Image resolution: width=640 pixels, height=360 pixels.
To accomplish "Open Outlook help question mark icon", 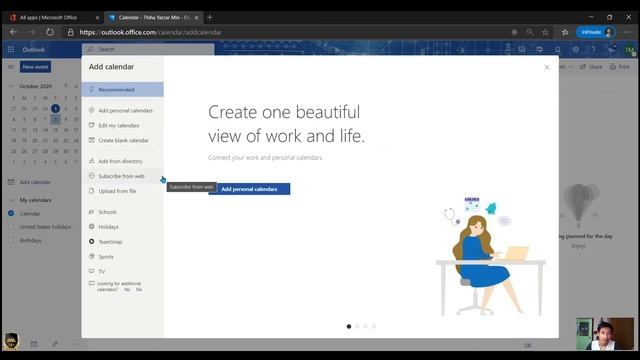I will [x=593, y=49].
